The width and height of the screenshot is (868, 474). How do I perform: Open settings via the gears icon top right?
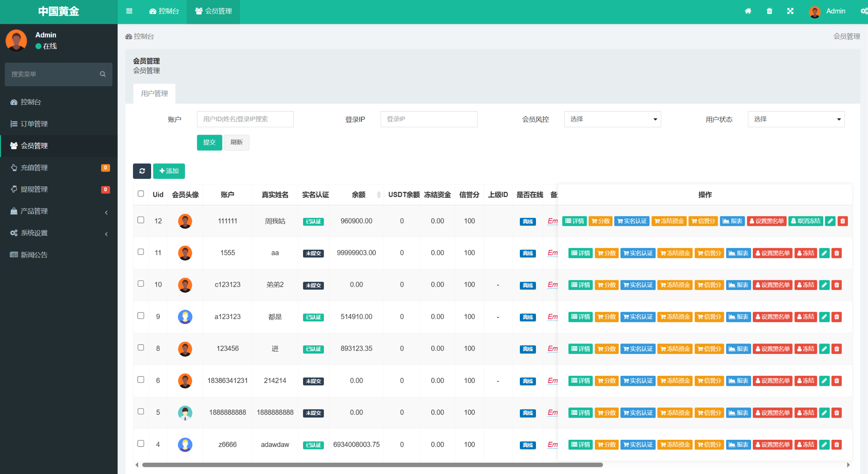point(862,11)
